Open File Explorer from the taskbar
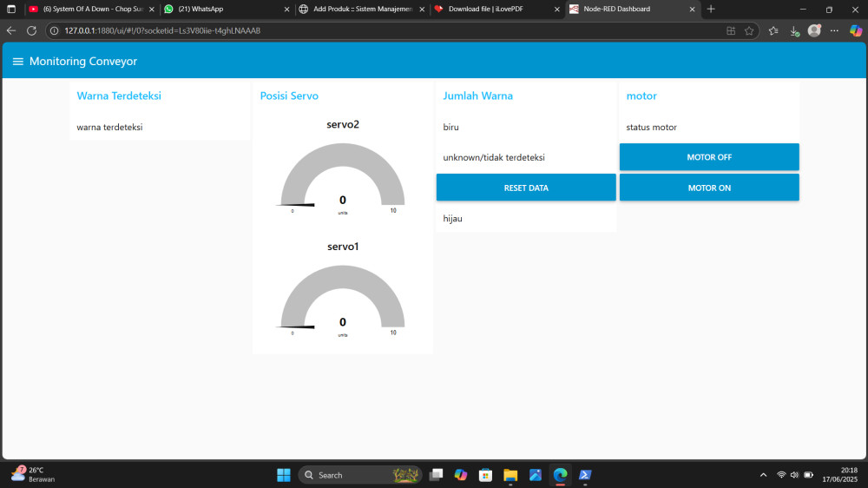The width and height of the screenshot is (868, 488). pyautogui.click(x=510, y=475)
